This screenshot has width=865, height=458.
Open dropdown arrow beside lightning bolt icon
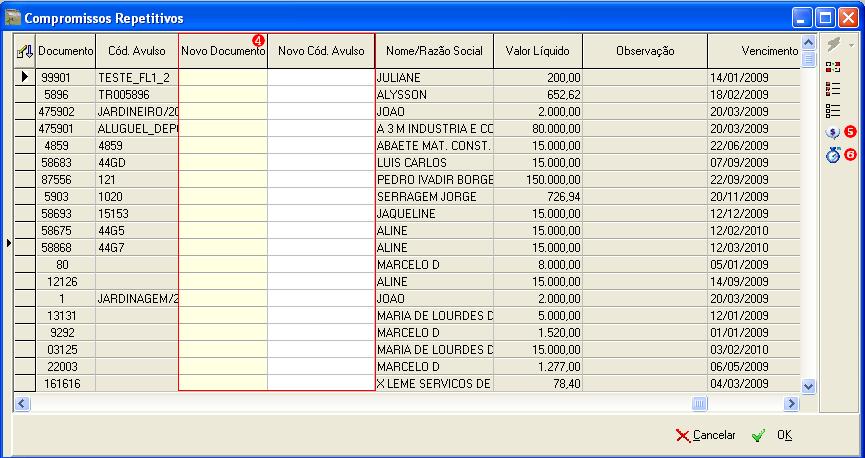(850, 46)
